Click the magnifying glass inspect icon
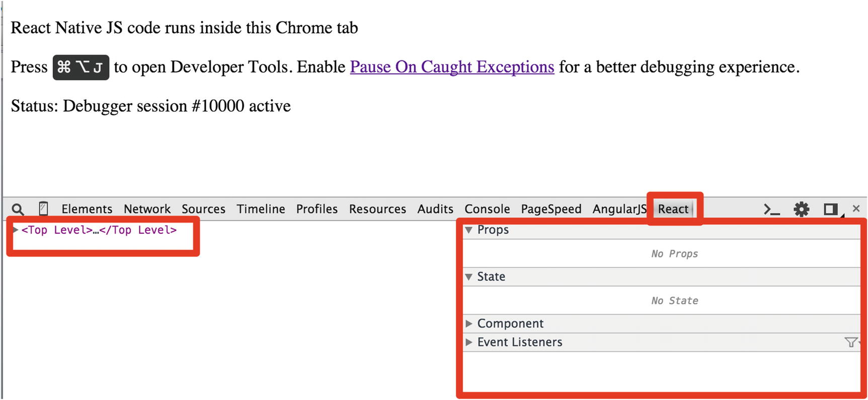The width and height of the screenshot is (868, 400). 18,209
